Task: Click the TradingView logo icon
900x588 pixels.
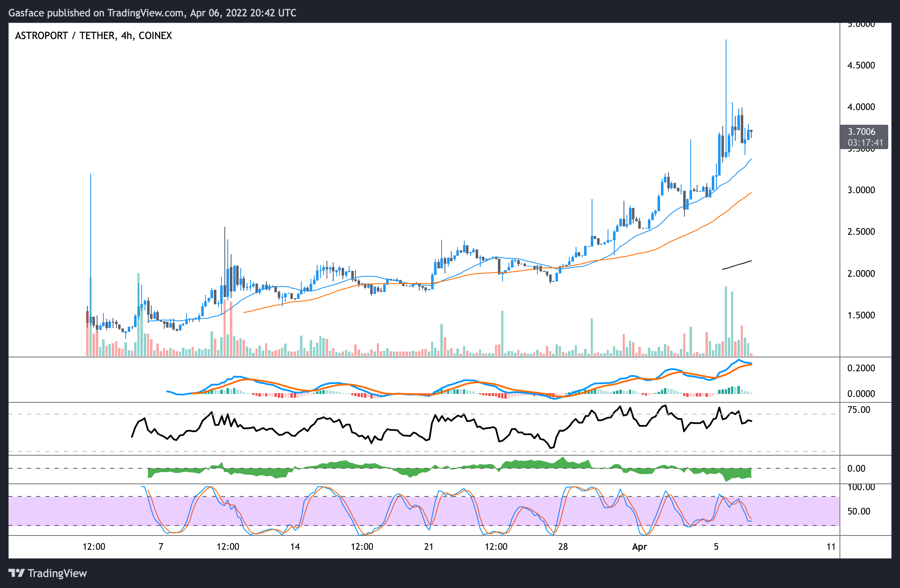Action: (17, 573)
